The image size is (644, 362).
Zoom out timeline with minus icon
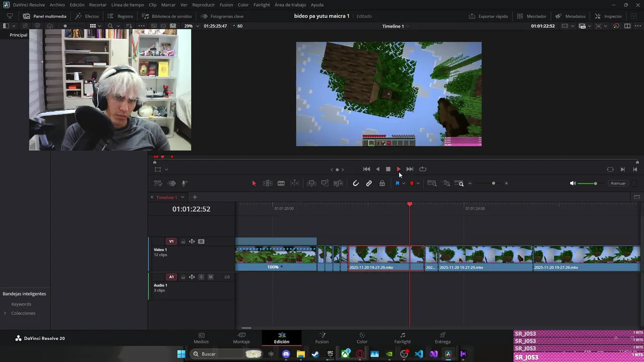[470, 184]
